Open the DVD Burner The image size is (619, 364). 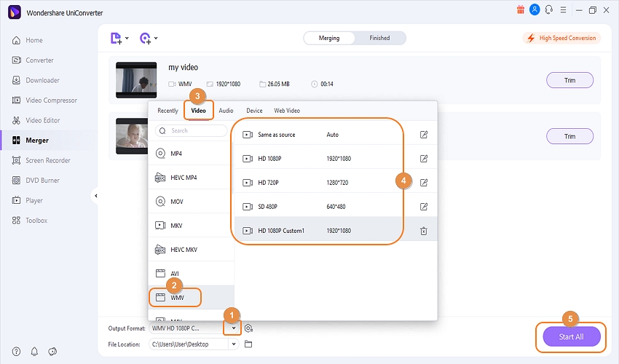coord(36,181)
